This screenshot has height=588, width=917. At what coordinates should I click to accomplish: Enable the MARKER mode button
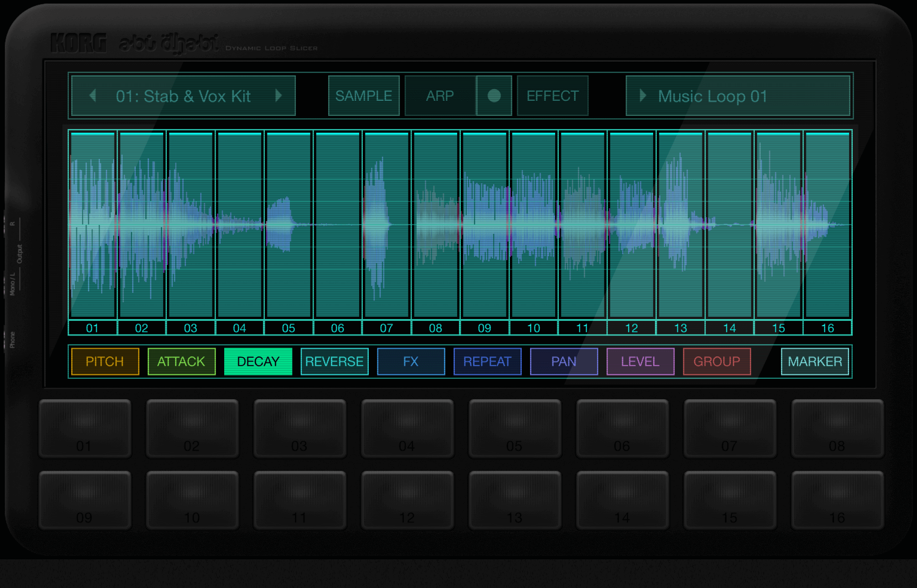(x=814, y=361)
